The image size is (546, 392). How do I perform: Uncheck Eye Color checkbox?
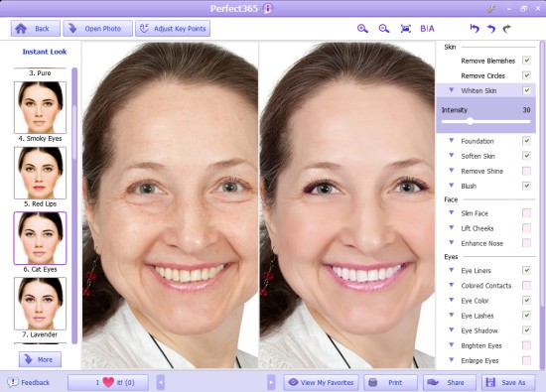pyautogui.click(x=526, y=300)
